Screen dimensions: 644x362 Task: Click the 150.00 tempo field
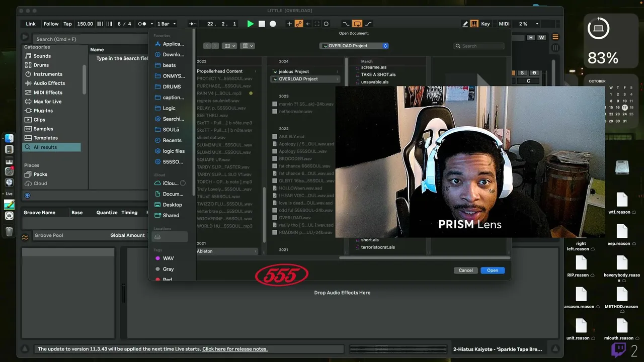pos(85,24)
